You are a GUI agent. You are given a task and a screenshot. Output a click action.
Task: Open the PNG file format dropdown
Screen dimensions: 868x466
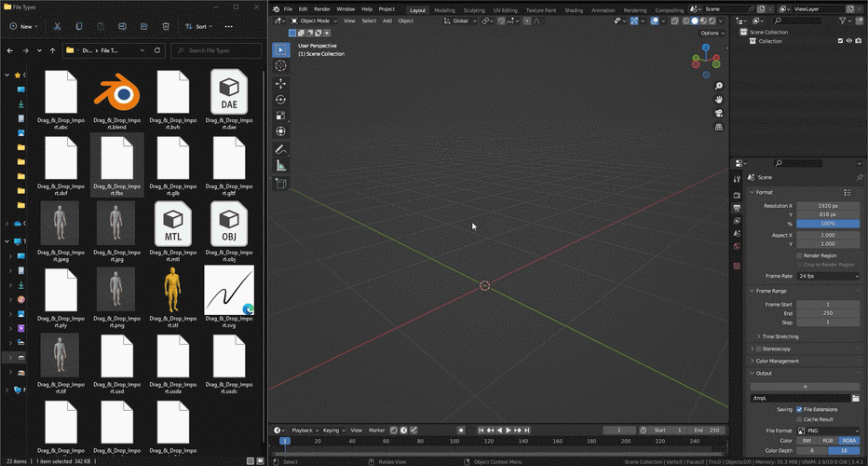click(828, 431)
